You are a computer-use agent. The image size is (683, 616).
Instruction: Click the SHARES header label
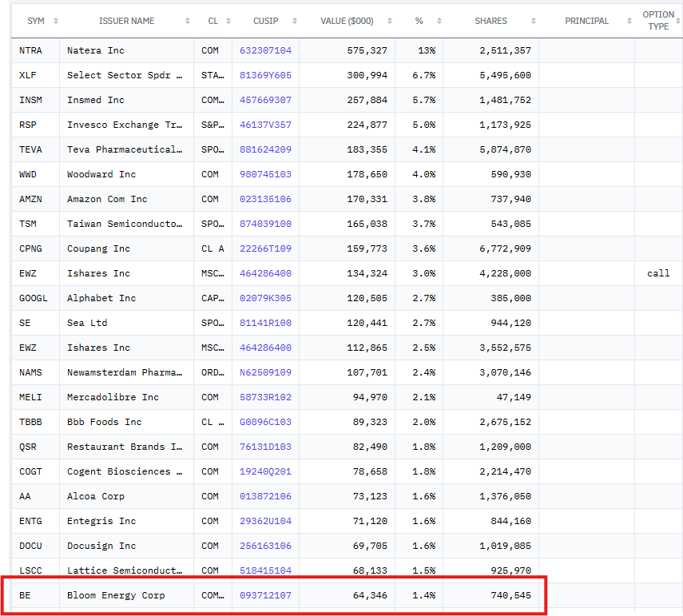(490, 21)
